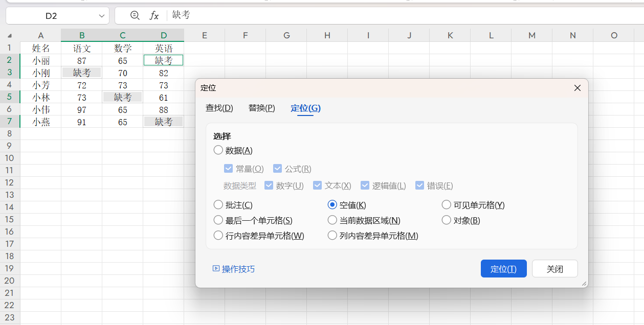Click the fx insert function icon
644x325 pixels.
click(x=153, y=15)
